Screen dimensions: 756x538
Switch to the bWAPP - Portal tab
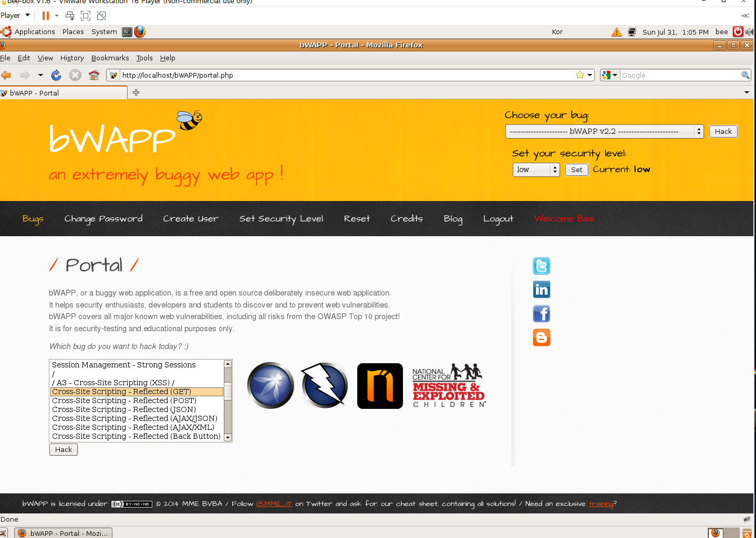pyautogui.click(x=64, y=93)
